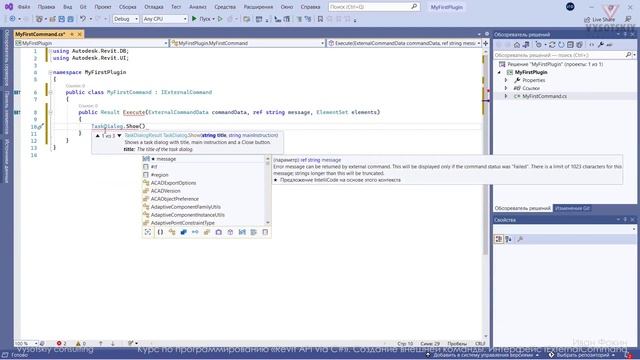The height and width of the screenshot is (360, 640).
Task: Start debugging with the green Пуск arrow
Action: coord(194,19)
